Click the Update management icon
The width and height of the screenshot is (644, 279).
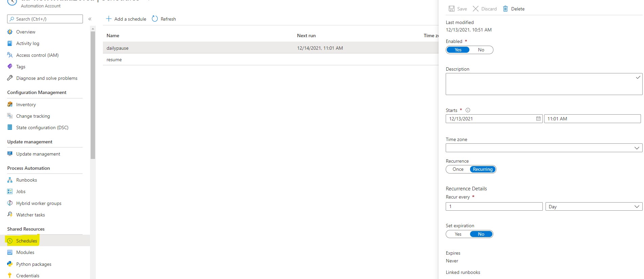[10, 154]
